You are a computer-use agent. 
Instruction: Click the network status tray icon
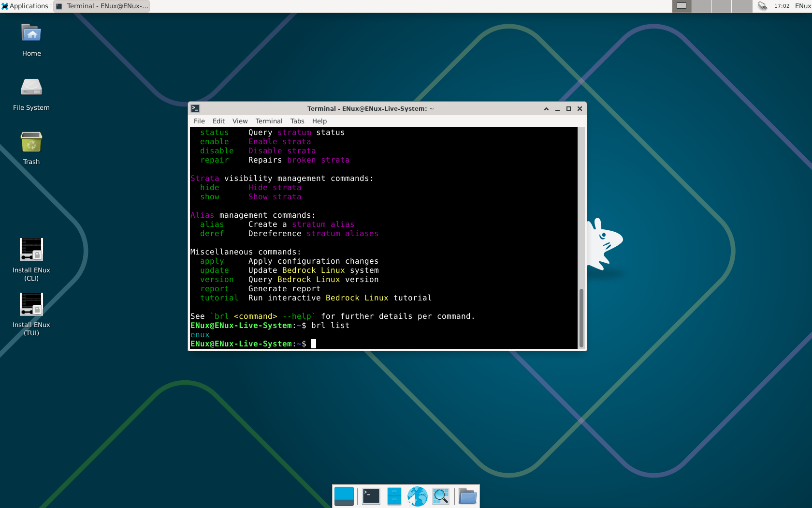point(762,6)
